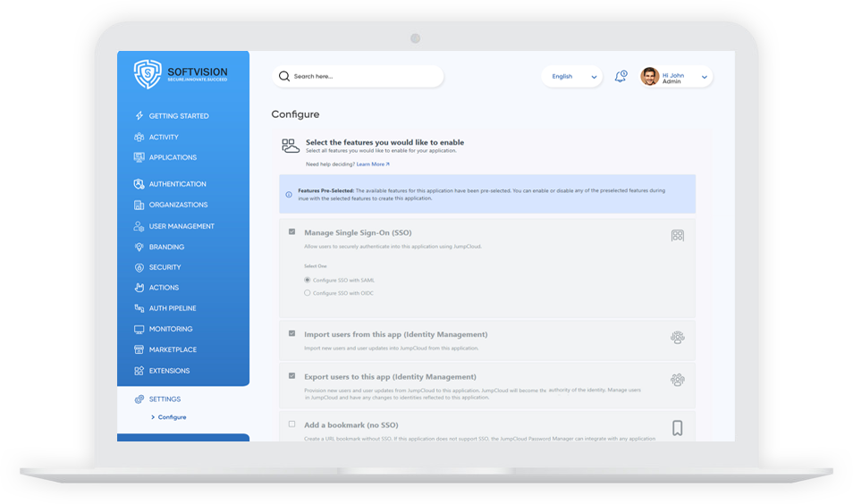Select Configure SSO with OIDC radio
Image resolution: width=853 pixels, height=504 pixels.
[x=308, y=293]
